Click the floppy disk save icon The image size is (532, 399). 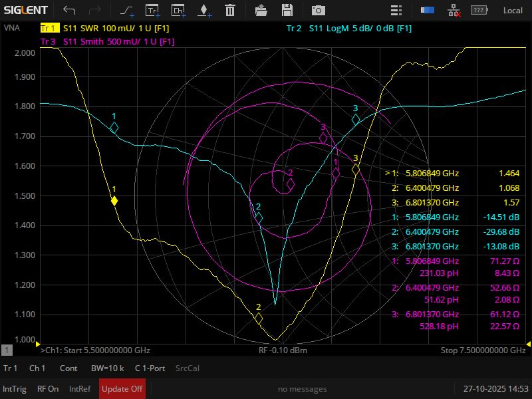287,10
